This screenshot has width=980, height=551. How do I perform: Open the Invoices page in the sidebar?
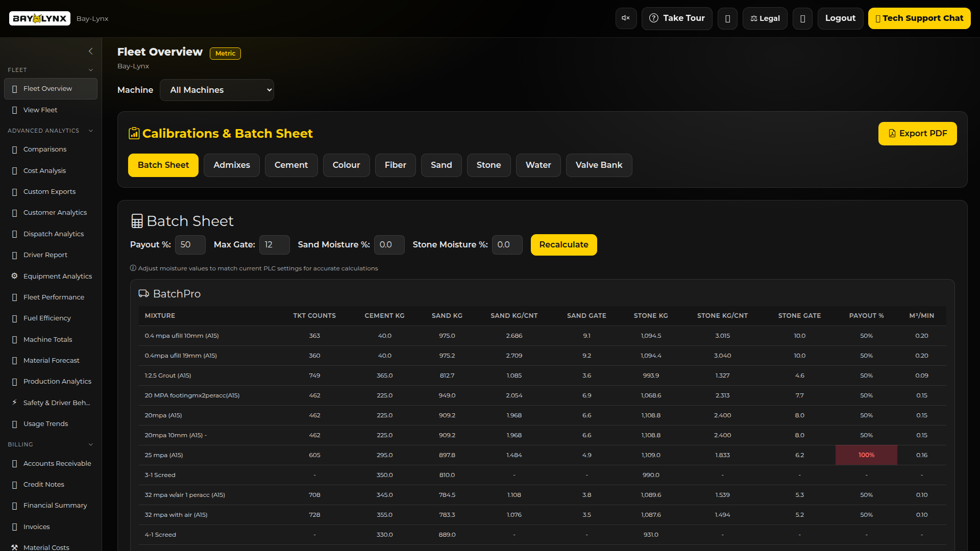(x=36, y=527)
